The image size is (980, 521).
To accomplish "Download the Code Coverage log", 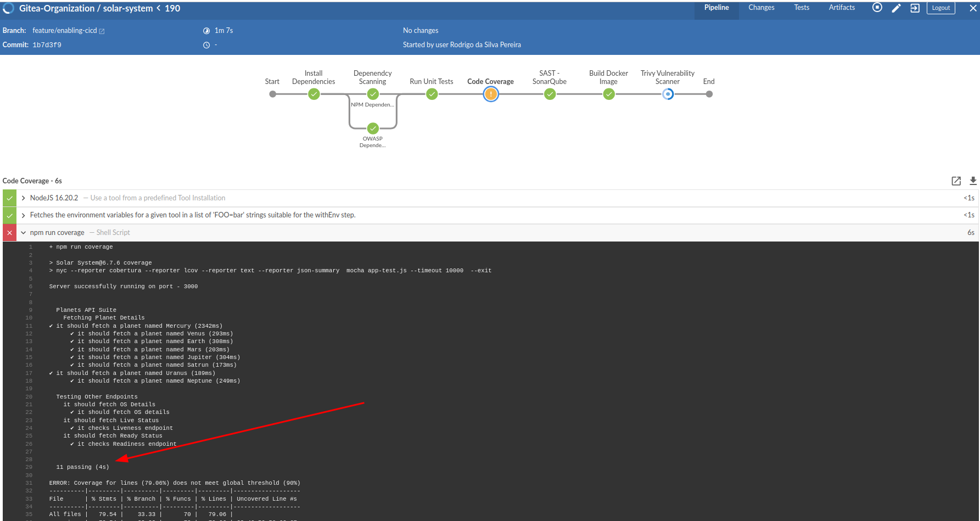I will [x=973, y=181].
